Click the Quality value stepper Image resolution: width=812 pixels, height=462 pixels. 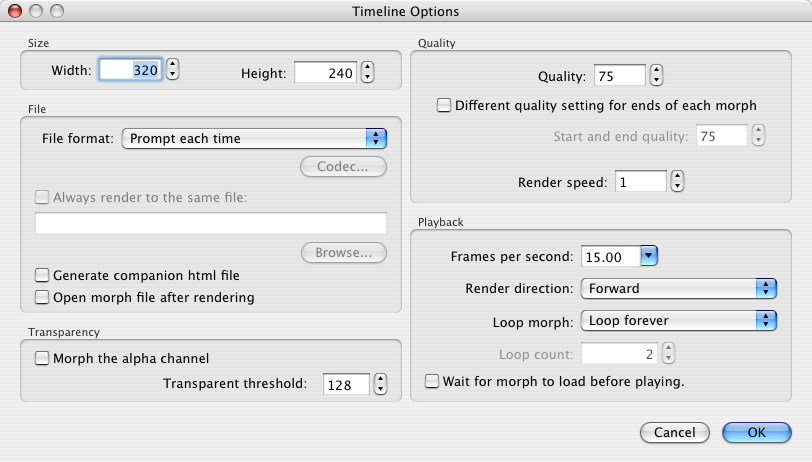(x=656, y=75)
